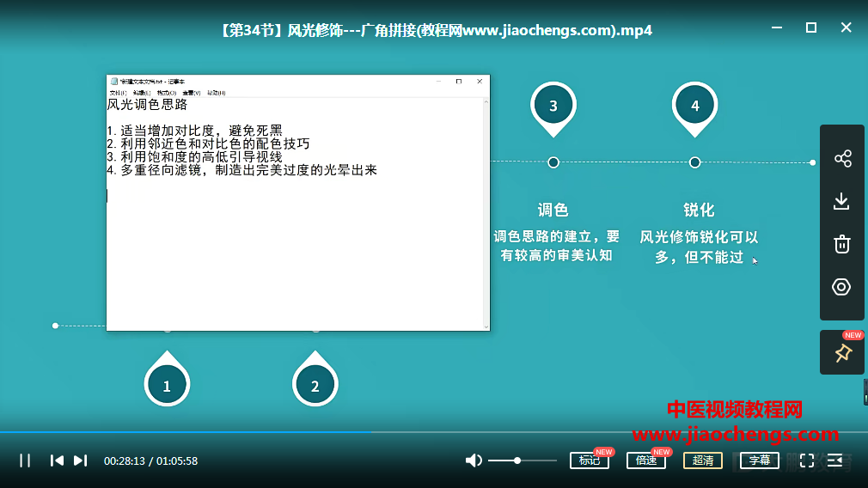Click the Notepad scrollbar down arrow

[x=486, y=327]
